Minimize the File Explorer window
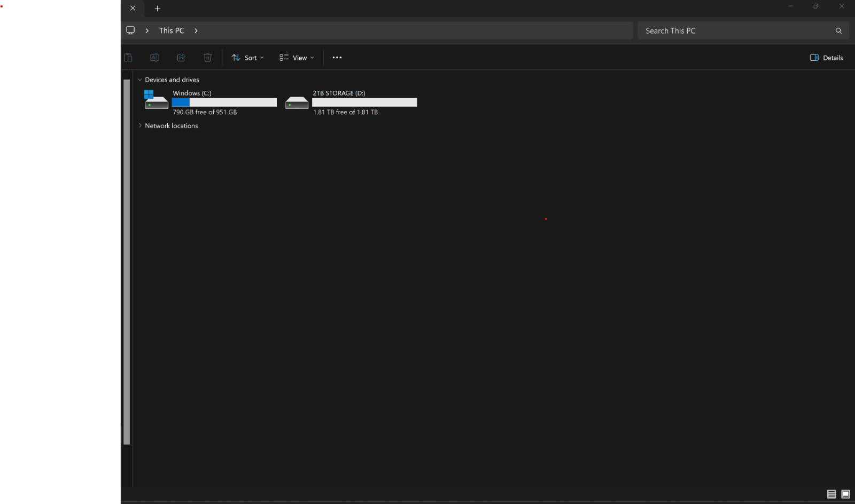855x504 pixels. 790,6
